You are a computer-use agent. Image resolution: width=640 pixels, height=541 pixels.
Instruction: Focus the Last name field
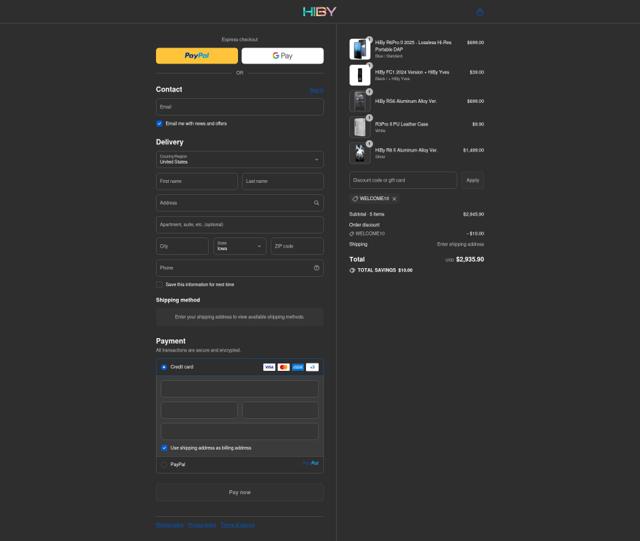click(x=283, y=181)
